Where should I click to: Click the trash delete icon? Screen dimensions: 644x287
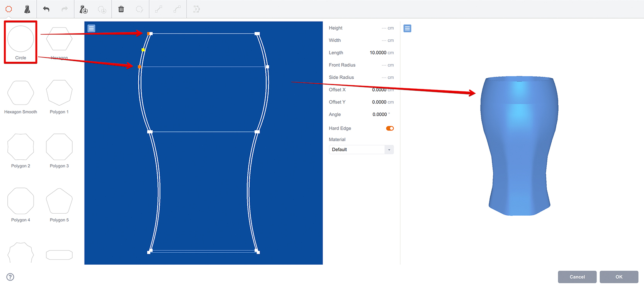121,9
